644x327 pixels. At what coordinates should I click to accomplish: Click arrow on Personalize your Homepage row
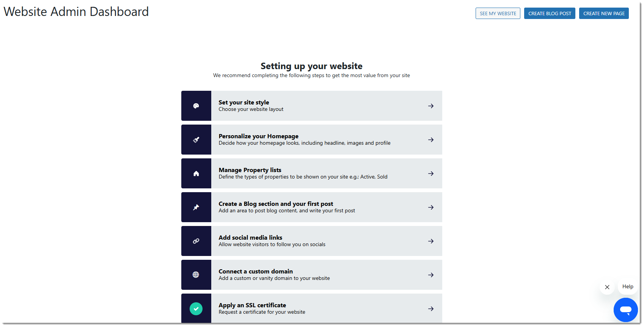pyautogui.click(x=431, y=140)
